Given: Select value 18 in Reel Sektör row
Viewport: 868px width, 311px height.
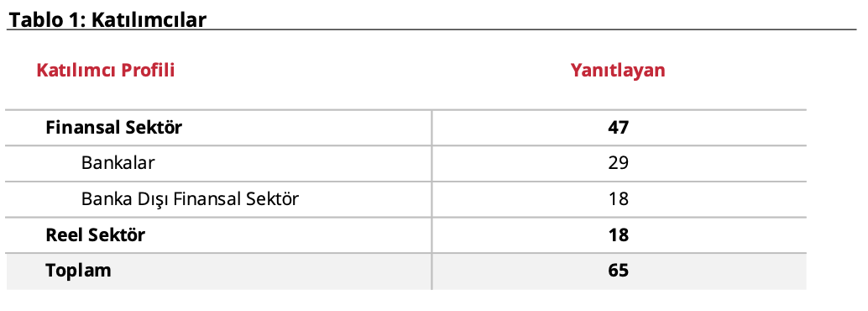Looking at the screenshot, I should click(x=618, y=235).
